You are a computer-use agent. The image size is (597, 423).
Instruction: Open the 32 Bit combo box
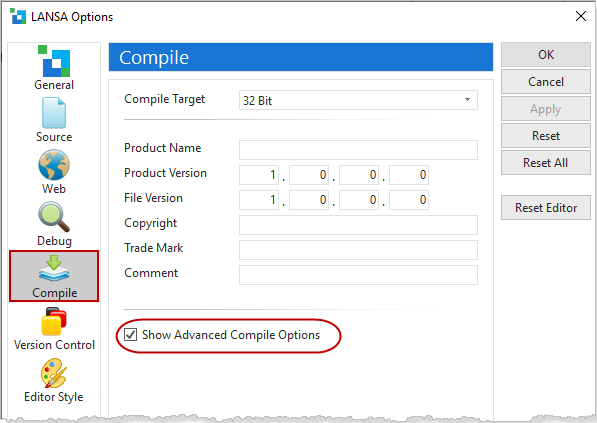[358, 100]
